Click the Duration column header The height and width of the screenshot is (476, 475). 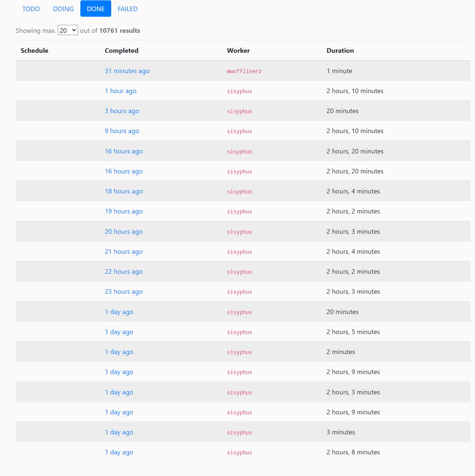click(x=340, y=50)
